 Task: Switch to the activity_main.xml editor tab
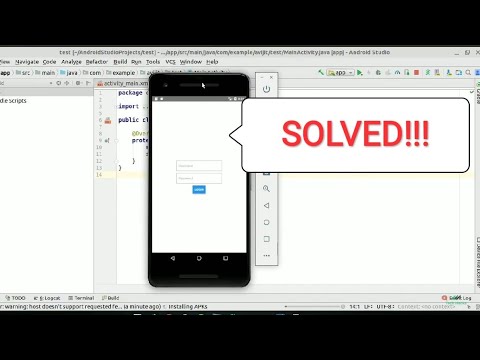pos(123,83)
